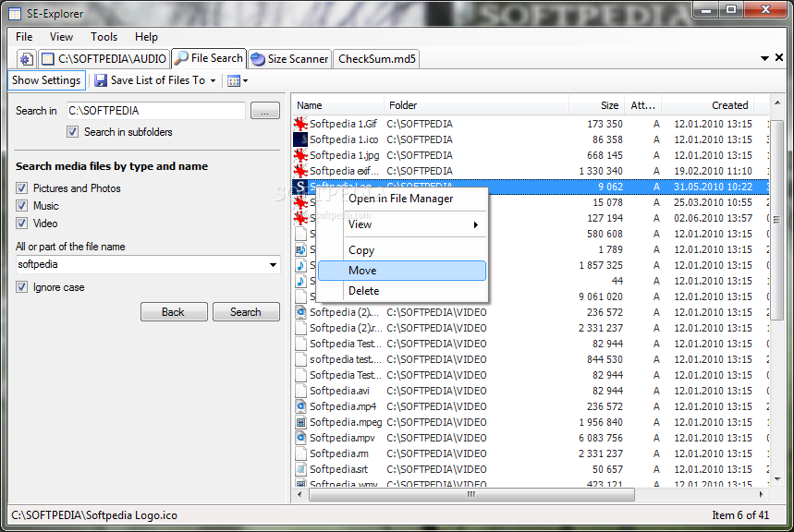Uncheck Pictures and Photos
Viewport: 794px width, 532px height.
(x=21, y=188)
